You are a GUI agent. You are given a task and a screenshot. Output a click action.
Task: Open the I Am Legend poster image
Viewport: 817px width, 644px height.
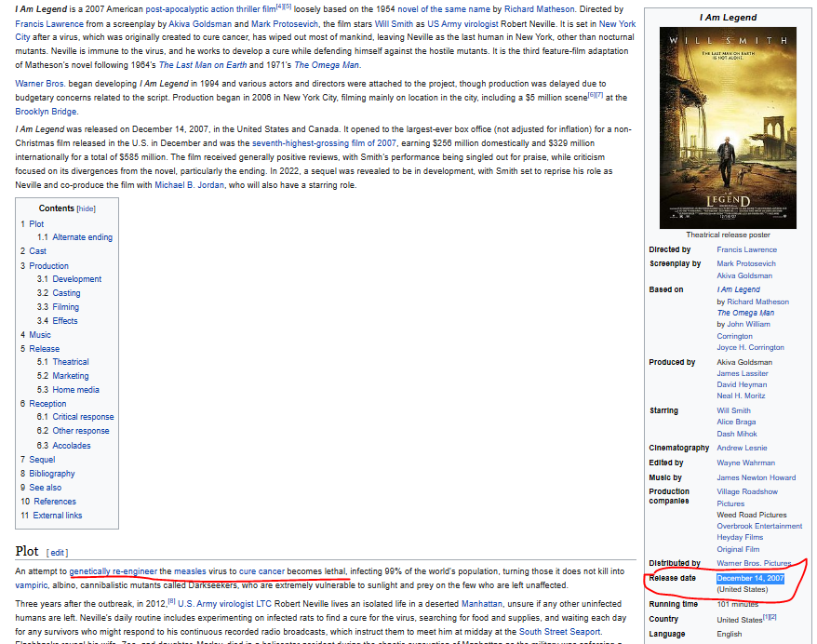pos(728,127)
